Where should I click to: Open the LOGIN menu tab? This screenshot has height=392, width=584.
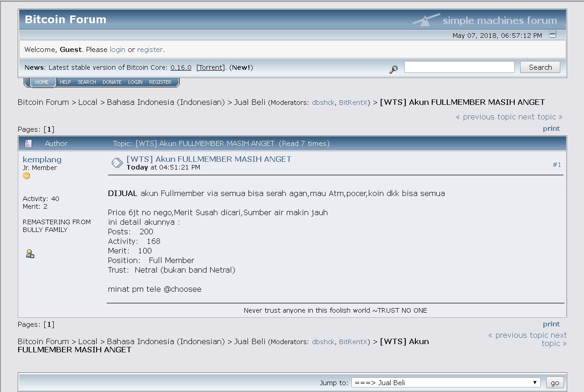point(135,82)
